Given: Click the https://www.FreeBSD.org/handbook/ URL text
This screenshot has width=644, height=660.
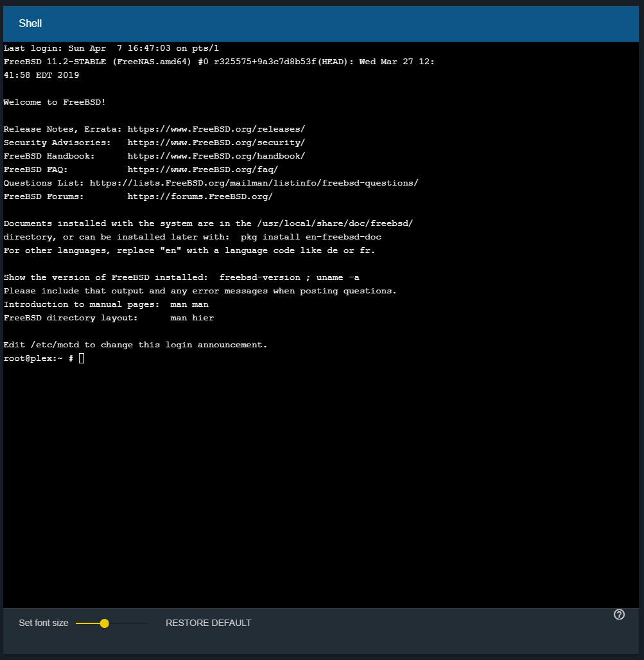Looking at the screenshot, I should click(x=216, y=156).
